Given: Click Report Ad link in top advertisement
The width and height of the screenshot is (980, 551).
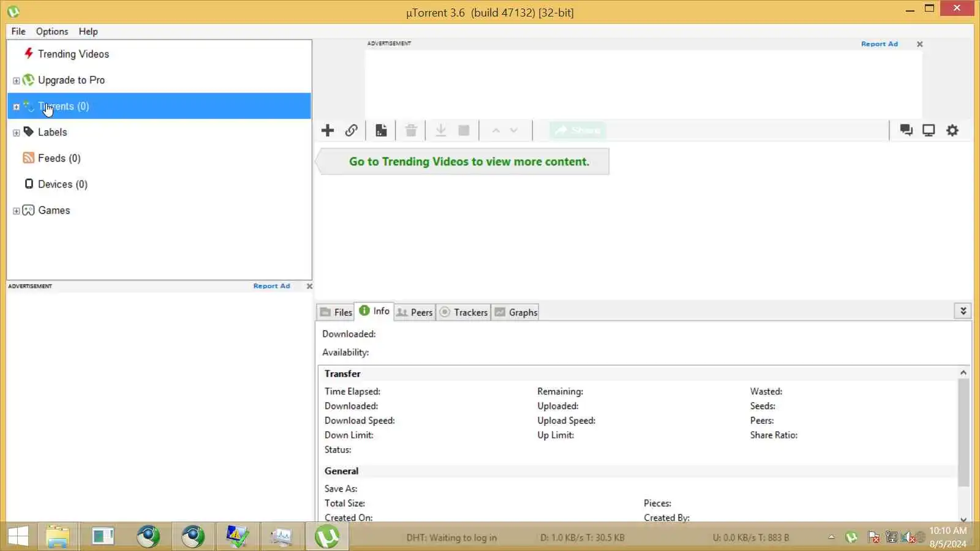Looking at the screenshot, I should [880, 44].
